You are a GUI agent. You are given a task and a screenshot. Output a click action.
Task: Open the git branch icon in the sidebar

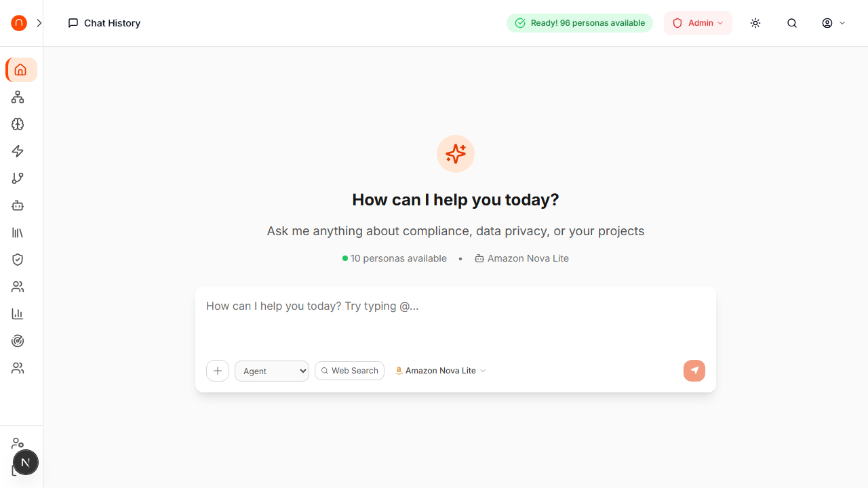(x=18, y=178)
